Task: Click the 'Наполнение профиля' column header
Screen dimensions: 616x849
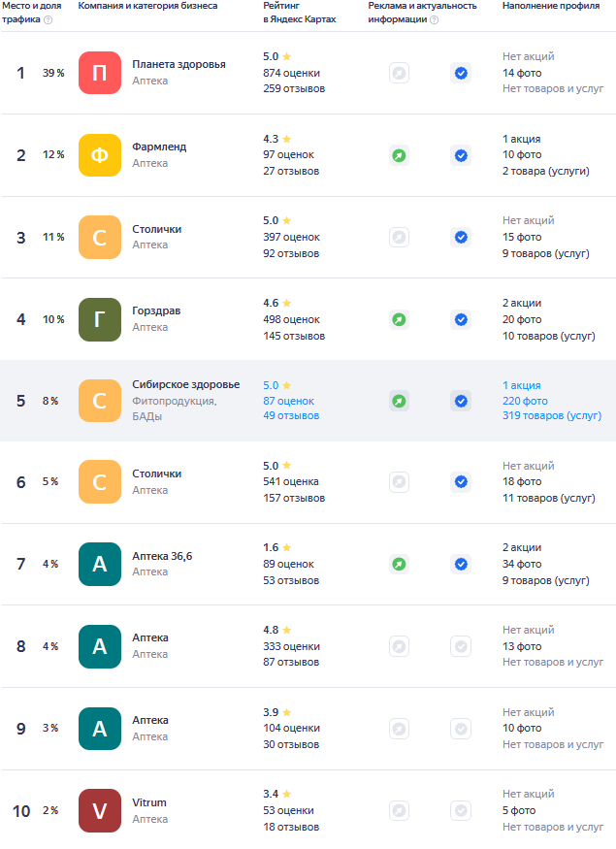Action: point(551,6)
